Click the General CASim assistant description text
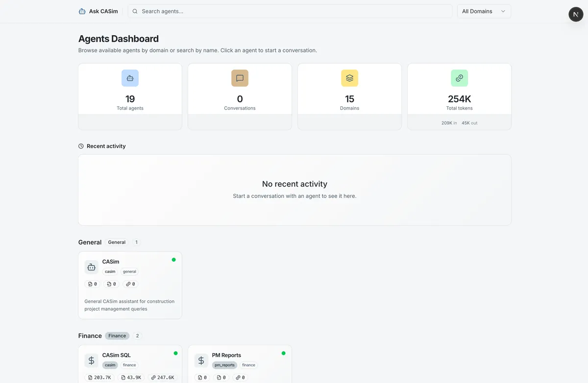This screenshot has width=588, height=383. point(129,305)
